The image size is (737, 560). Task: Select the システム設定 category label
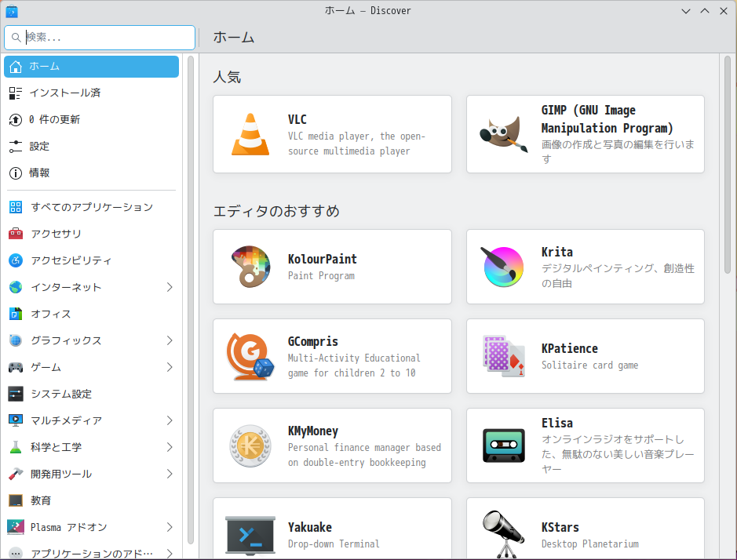[x=61, y=394]
